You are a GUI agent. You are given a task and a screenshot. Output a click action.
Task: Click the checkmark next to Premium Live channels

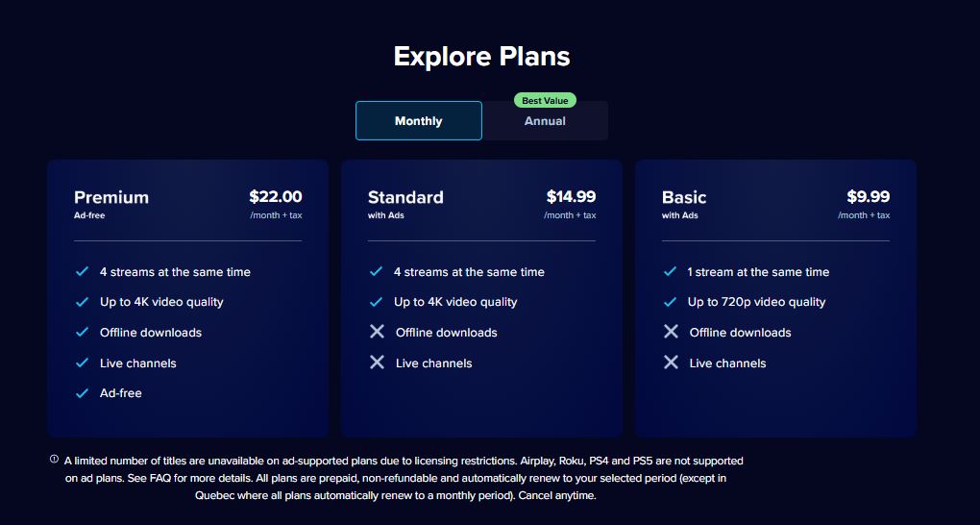[x=83, y=362]
